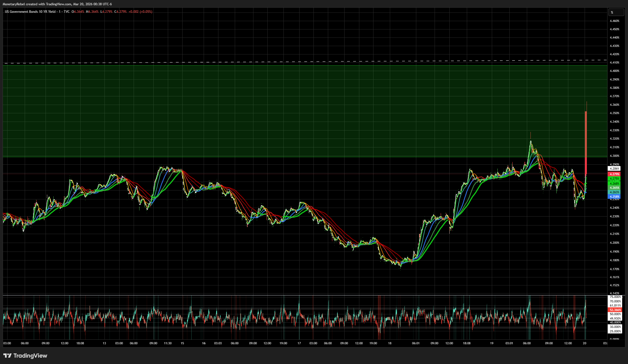This screenshot has width=628, height=364.
Task: Click the 06:01 time axis label
Action: point(416,343)
